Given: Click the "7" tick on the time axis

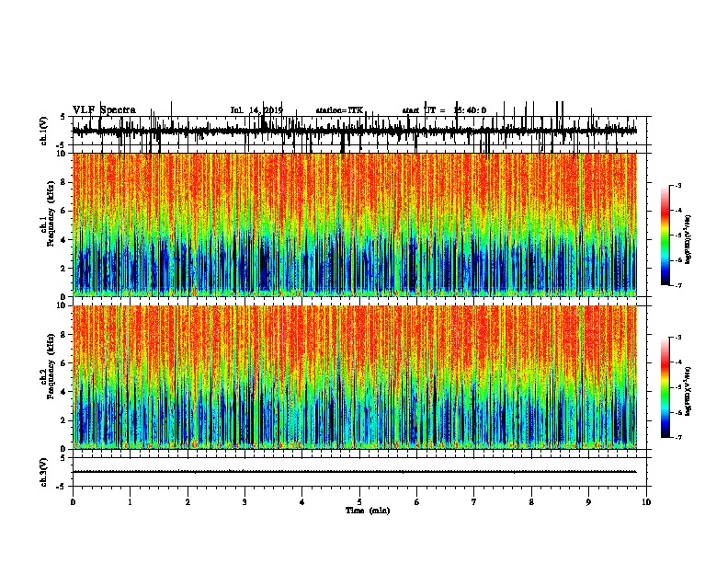Looking at the screenshot, I should [x=474, y=502].
